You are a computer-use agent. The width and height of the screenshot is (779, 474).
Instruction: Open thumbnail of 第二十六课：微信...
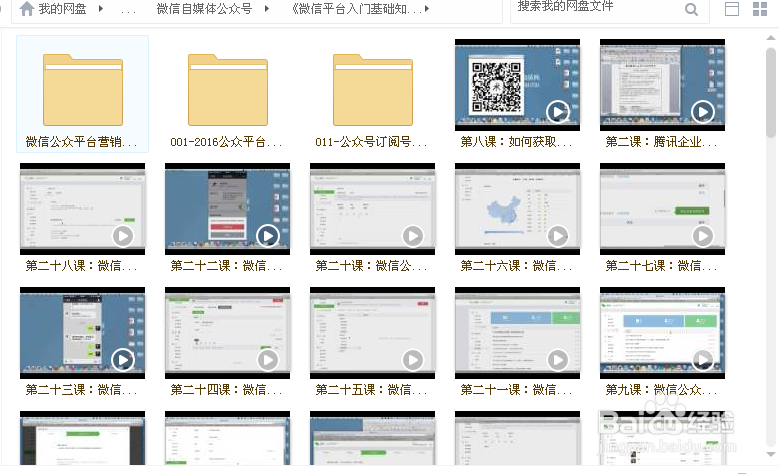click(517, 209)
